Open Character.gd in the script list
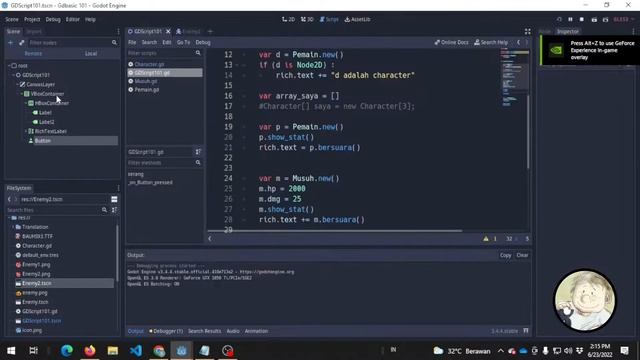The height and width of the screenshot is (360, 640). click(149, 64)
